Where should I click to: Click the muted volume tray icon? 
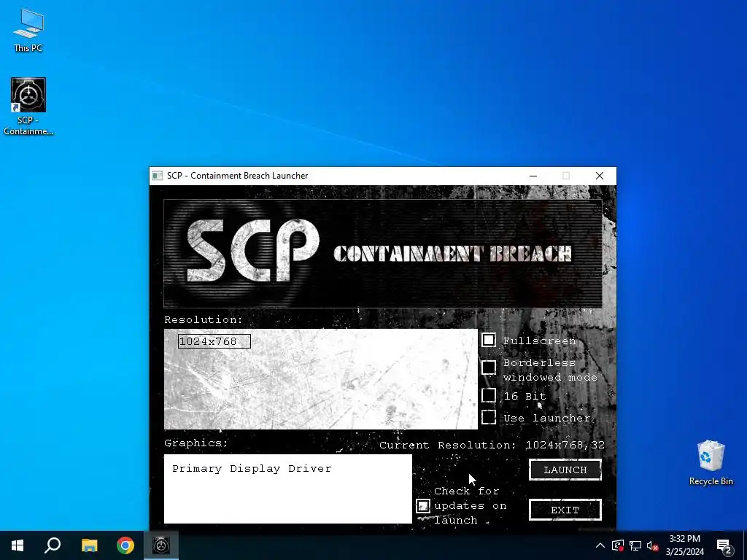pyautogui.click(x=652, y=545)
